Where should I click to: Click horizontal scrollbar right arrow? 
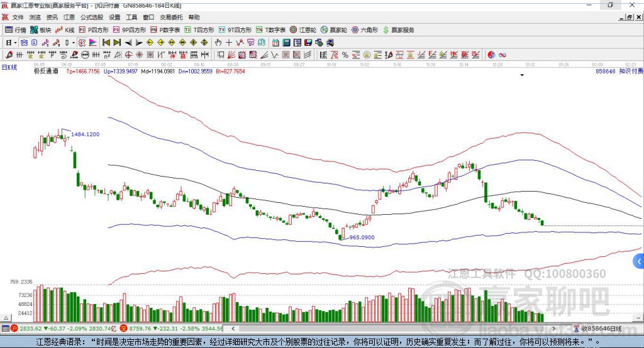[x=553, y=329]
